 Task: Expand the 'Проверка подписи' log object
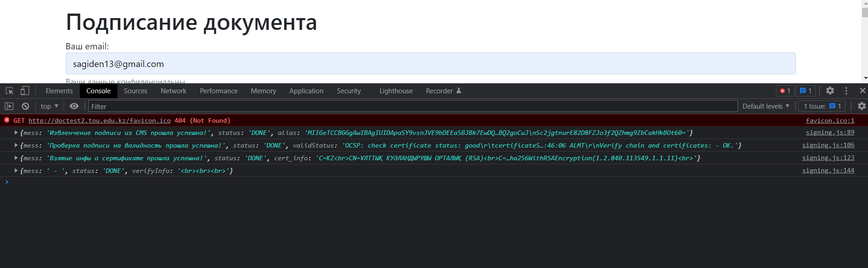[x=16, y=145]
